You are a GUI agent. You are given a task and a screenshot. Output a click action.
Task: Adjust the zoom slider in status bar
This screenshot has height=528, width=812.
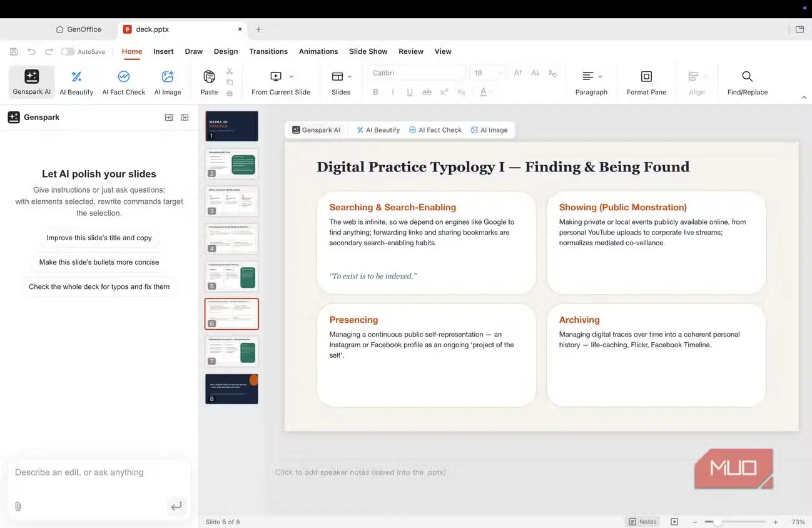[x=735, y=522]
